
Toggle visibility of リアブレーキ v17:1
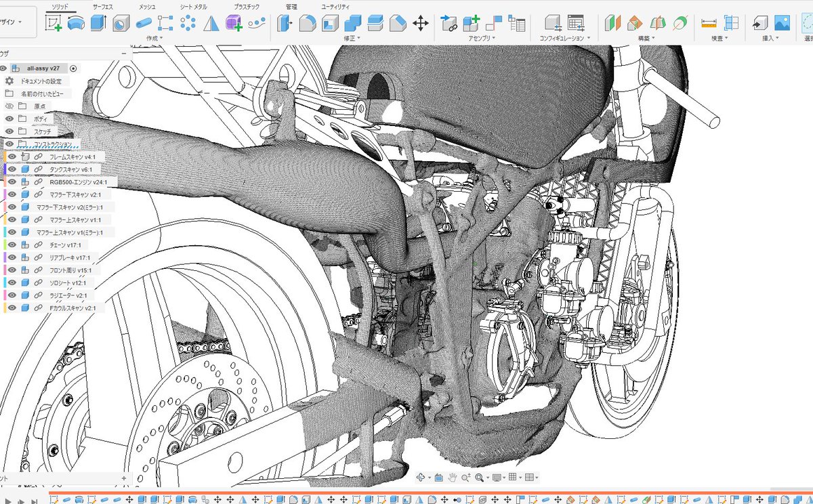12,257
